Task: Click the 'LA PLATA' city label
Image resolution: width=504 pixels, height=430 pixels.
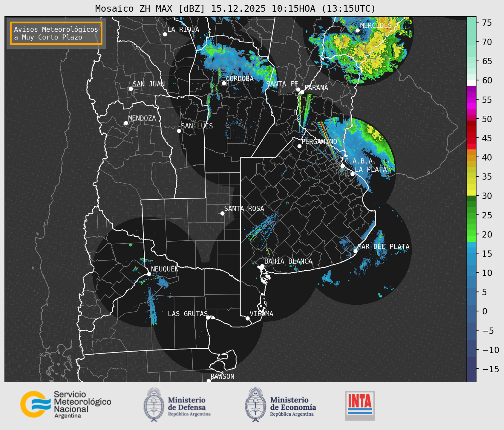Action: [371, 170]
